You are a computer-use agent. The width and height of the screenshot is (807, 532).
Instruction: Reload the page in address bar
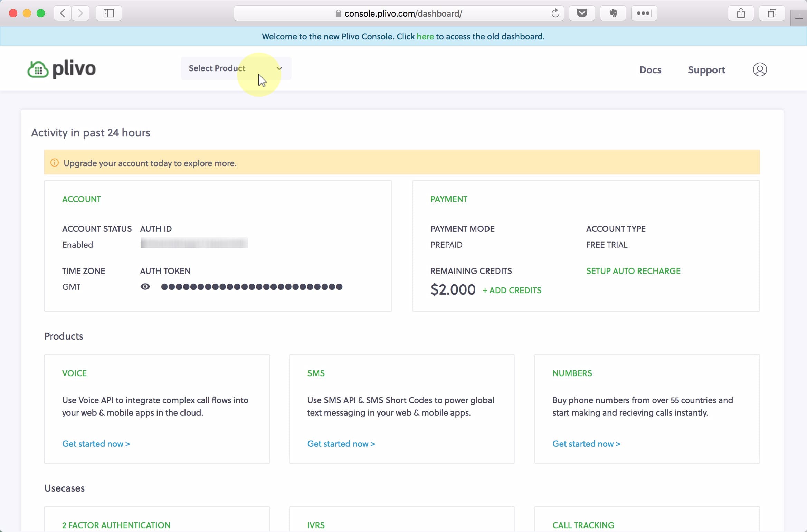[x=555, y=13]
